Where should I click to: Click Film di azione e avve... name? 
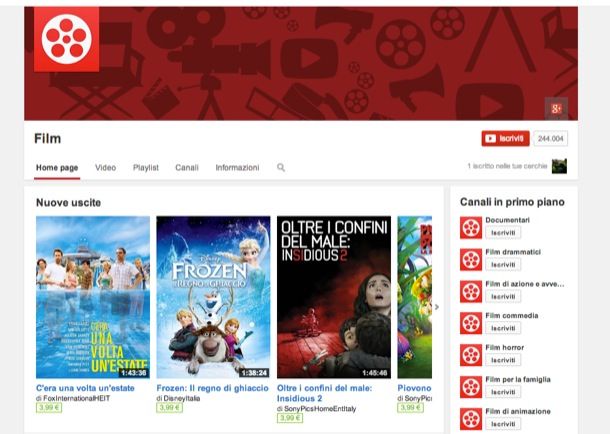coord(525,284)
